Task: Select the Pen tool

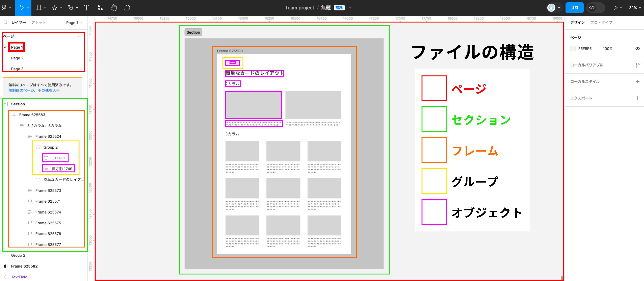Action: pyautogui.click(x=71, y=8)
